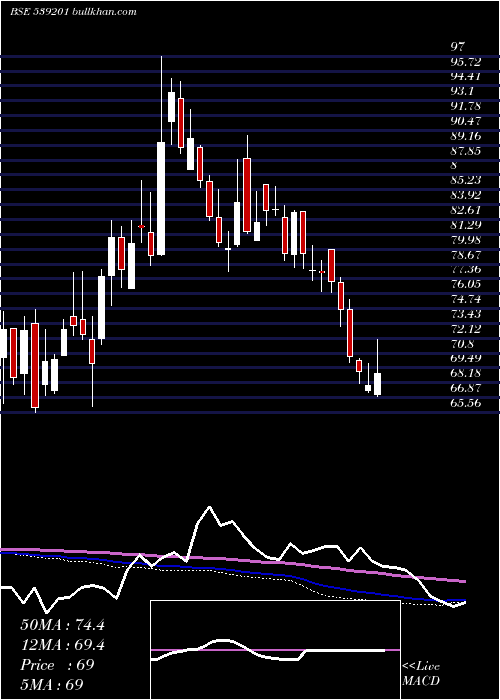Click the 77.36 price label

click(x=466, y=270)
